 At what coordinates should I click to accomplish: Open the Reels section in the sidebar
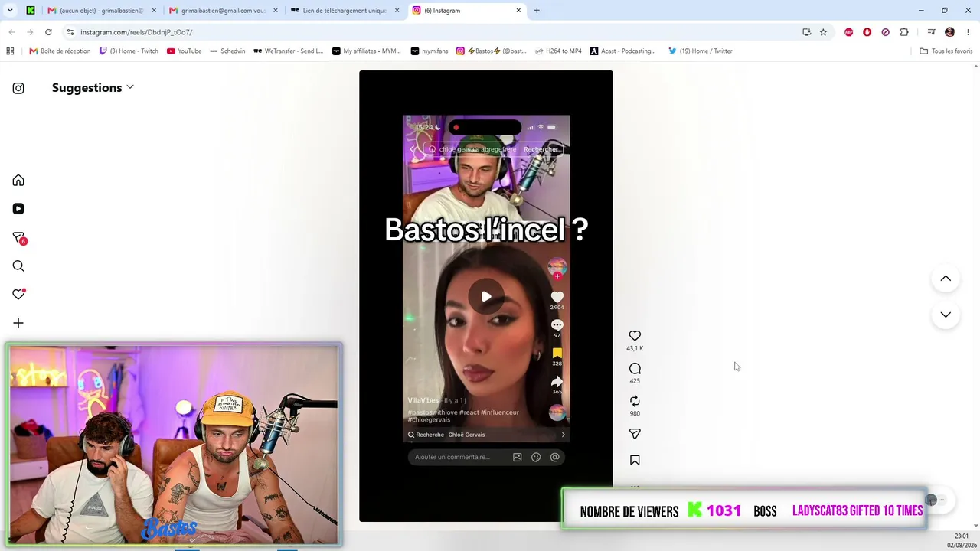pyautogui.click(x=18, y=209)
